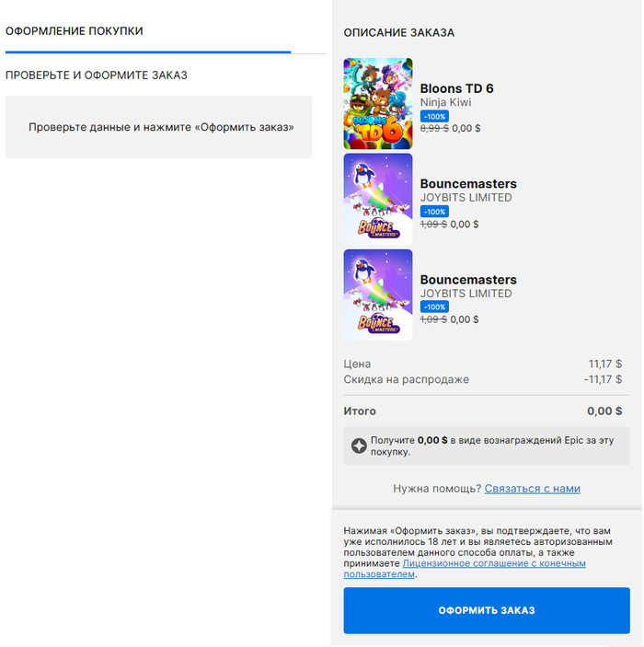Click the Bloons TD 6 cover thumbnail
Viewport: 644px width, 647px height.
pyautogui.click(x=377, y=104)
